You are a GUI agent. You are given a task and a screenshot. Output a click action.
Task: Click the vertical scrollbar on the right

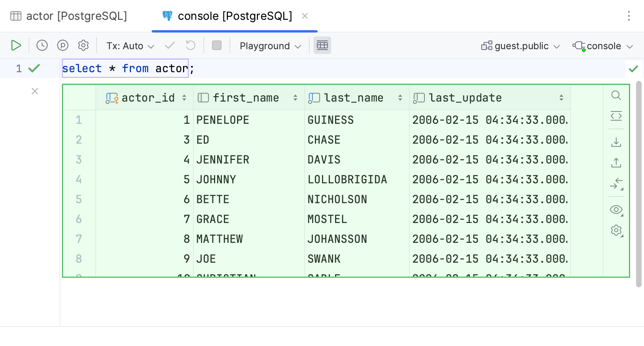pos(638,183)
